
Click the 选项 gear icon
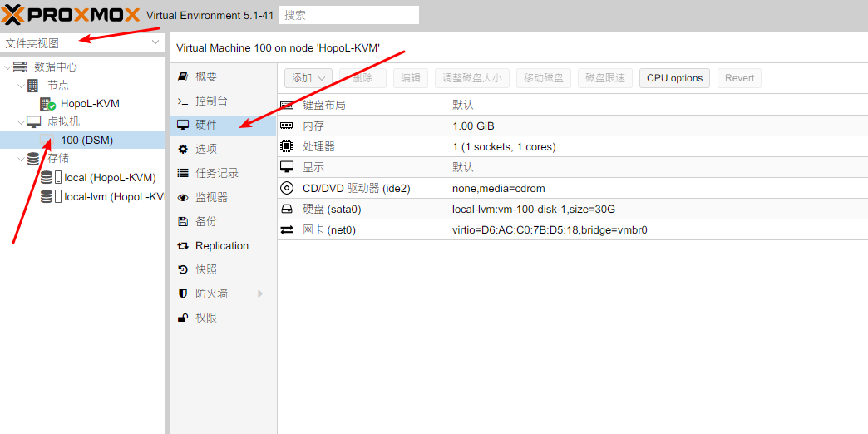coord(183,150)
